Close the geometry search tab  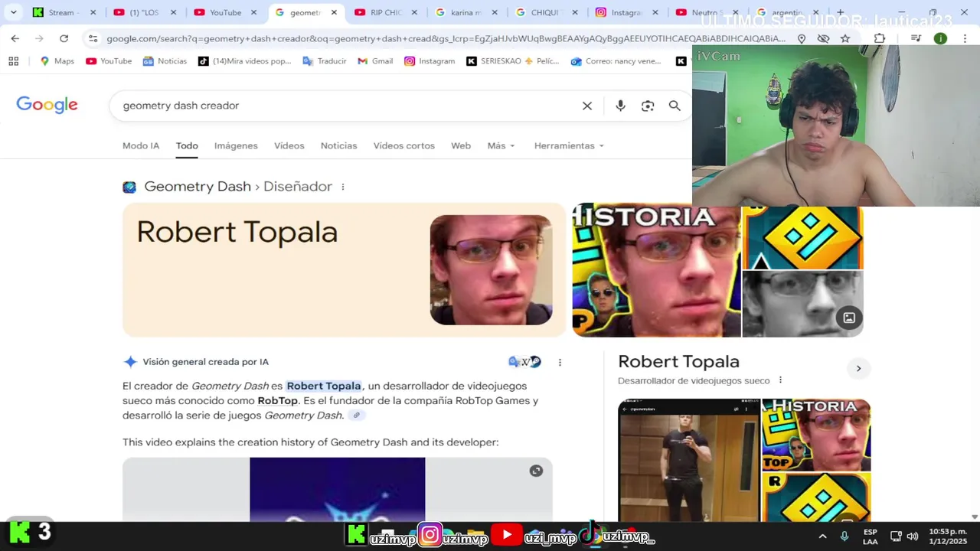pos(334,12)
